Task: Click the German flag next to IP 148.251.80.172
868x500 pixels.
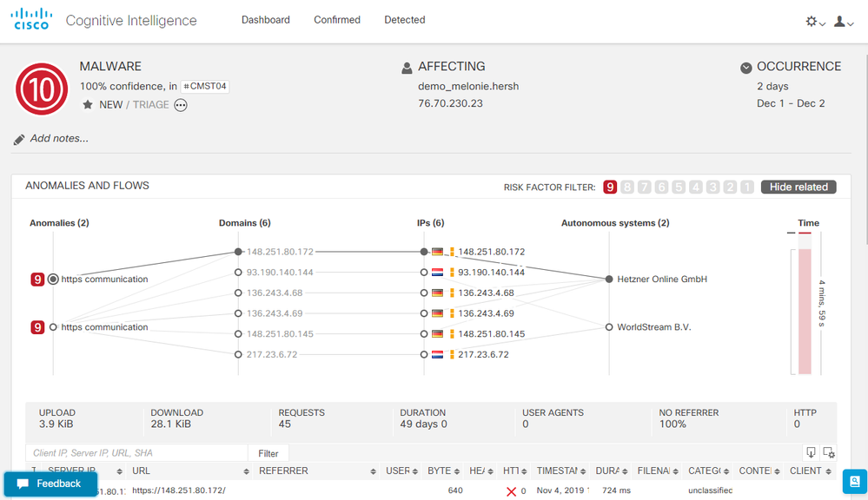Action: [x=437, y=252]
